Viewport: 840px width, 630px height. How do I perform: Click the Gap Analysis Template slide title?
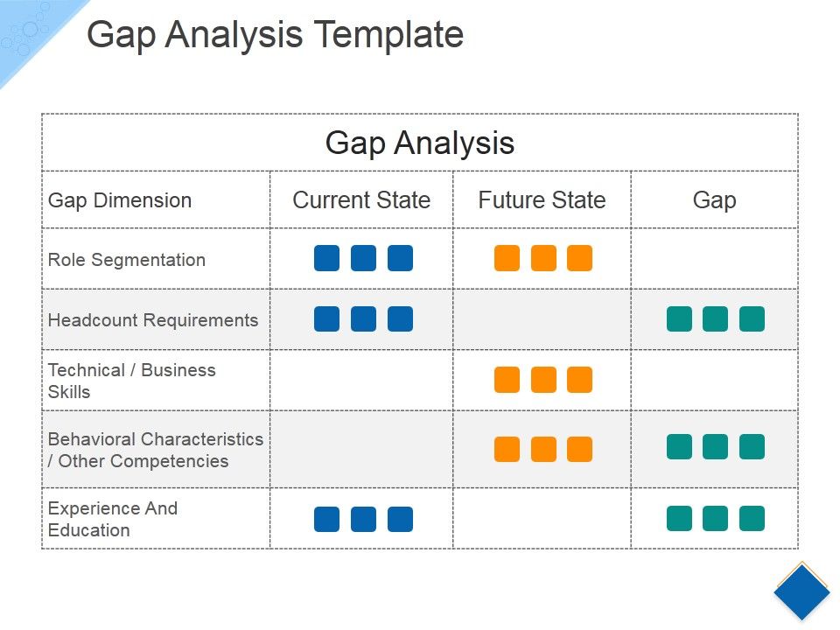tap(275, 36)
